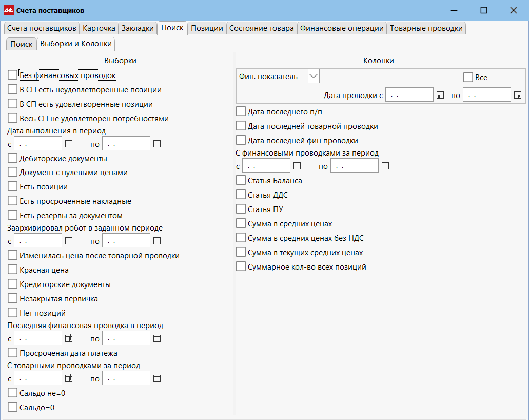Click 'Последняя финансовая проводка' start date field
This screenshot has width=529, height=420.
coord(38,338)
